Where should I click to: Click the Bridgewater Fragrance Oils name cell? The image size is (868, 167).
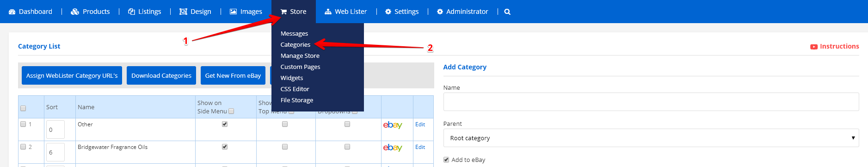coord(112,147)
